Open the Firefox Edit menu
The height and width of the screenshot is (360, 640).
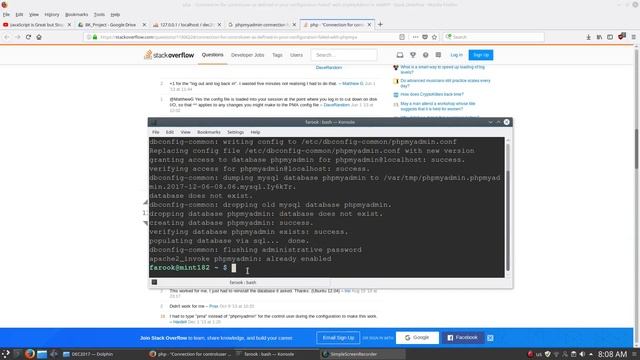tap(19, 15)
